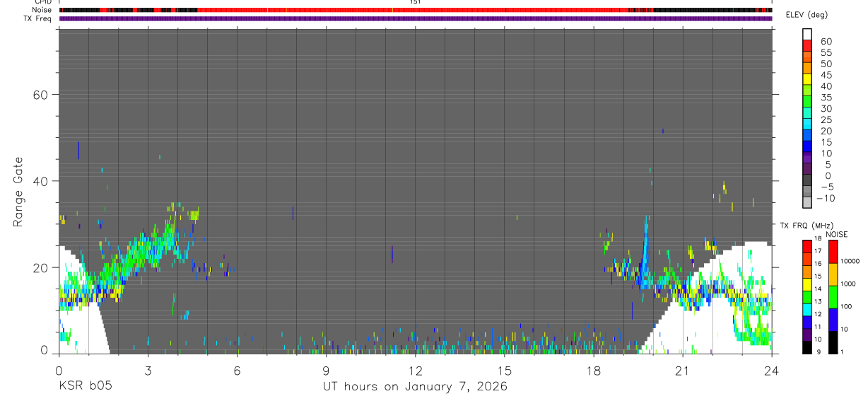Click the ELEV scale label 45
This screenshot has height=401, width=868.
coord(826,75)
